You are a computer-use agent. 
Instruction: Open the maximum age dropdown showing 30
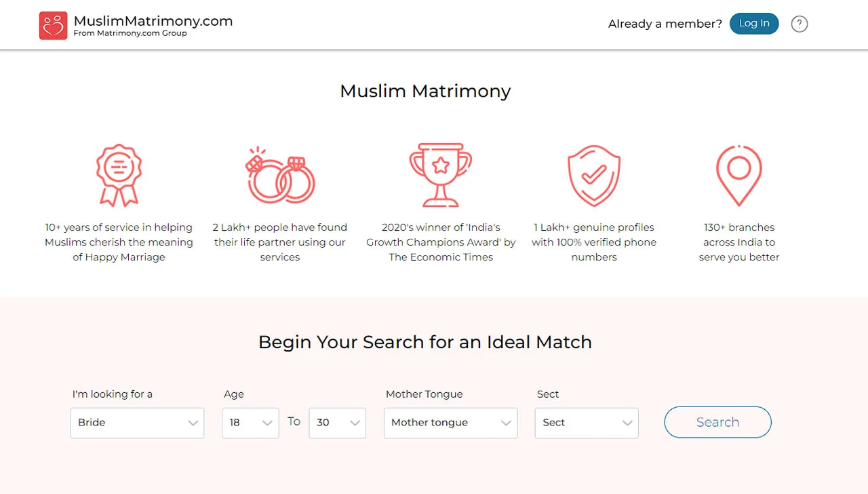click(x=337, y=423)
